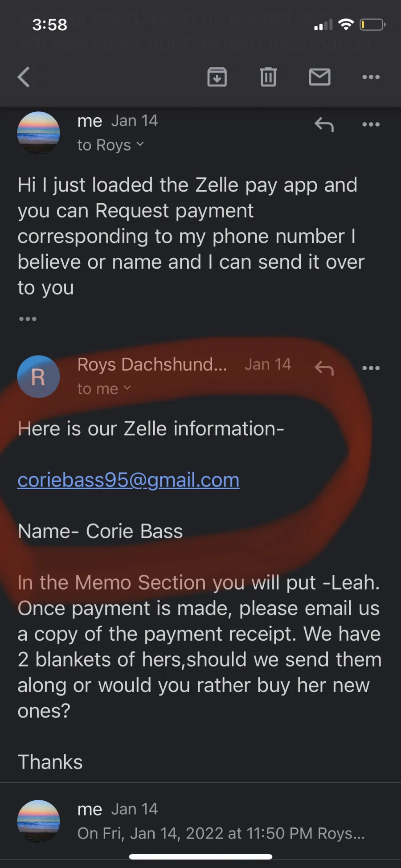Tap the back arrow to leave the thread
Image resolution: width=401 pixels, height=868 pixels.
pos(24,77)
